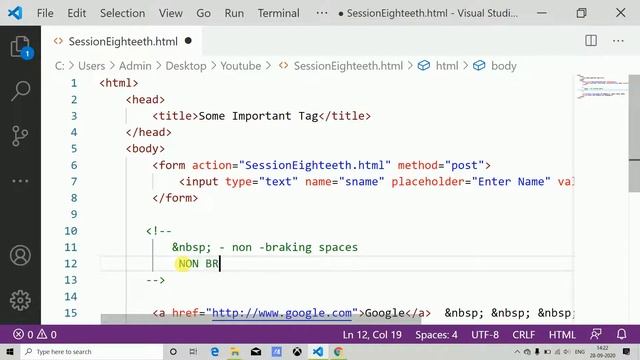The image size is (640, 360).
Task: Open the Mail app on taskbar
Action: [x=256, y=351]
